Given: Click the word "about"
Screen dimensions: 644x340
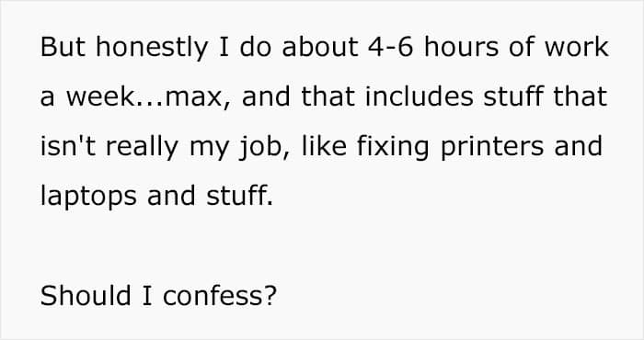Looking at the screenshot, I should [320, 47].
